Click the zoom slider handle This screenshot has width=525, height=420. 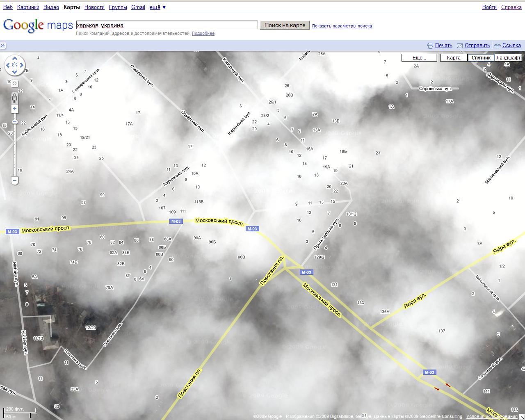click(15, 122)
